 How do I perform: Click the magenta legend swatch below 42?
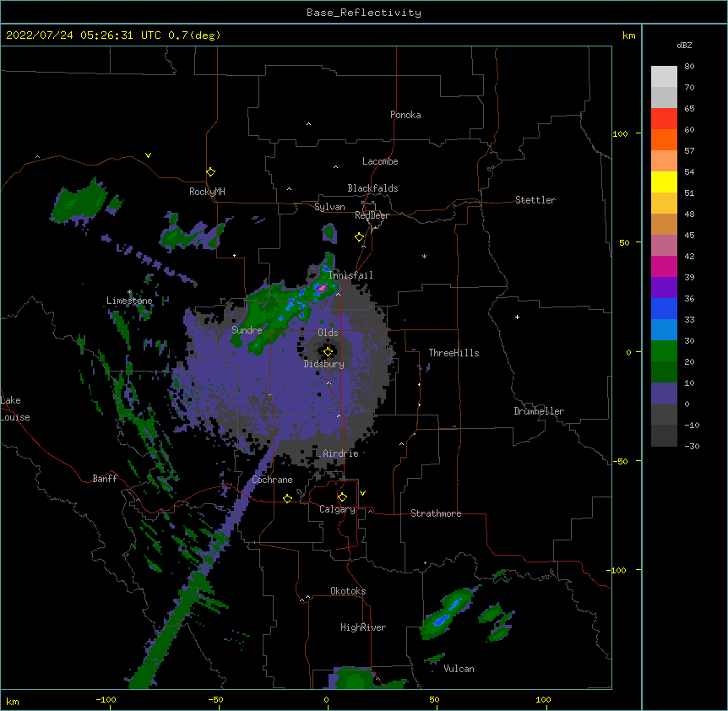(x=664, y=266)
